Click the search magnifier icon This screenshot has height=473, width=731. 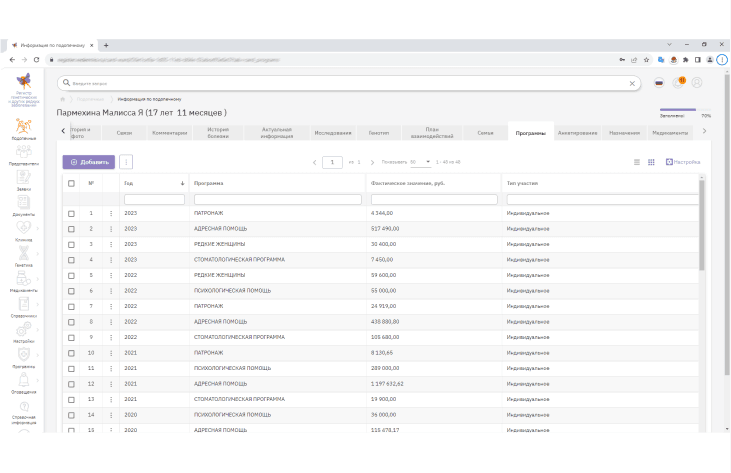[66, 83]
